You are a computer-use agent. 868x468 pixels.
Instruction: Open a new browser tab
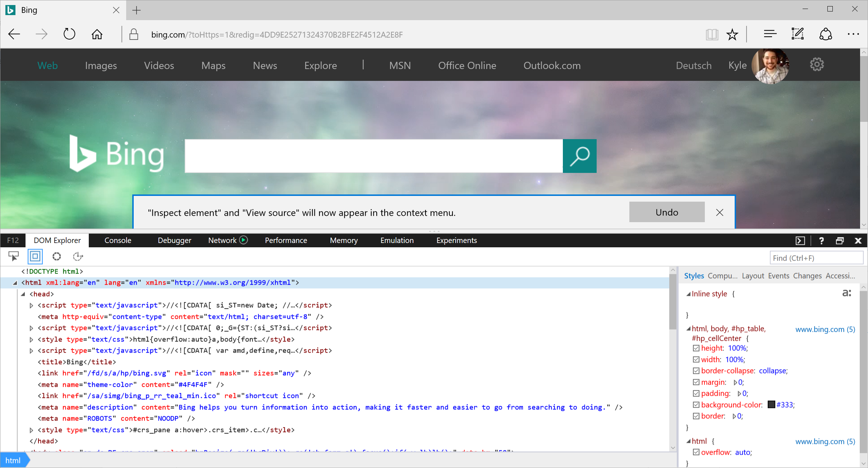click(x=137, y=10)
